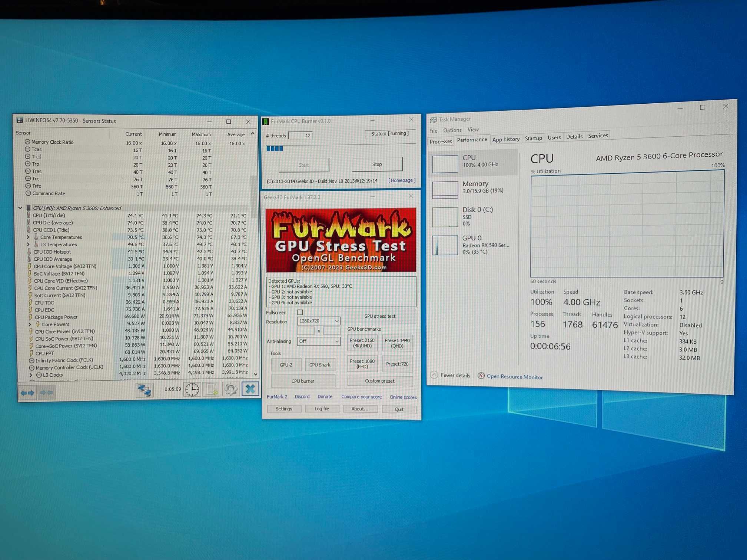The width and height of the screenshot is (747, 560).
Task: Click HWiNFO logging start icon with plus
Action: (x=212, y=389)
